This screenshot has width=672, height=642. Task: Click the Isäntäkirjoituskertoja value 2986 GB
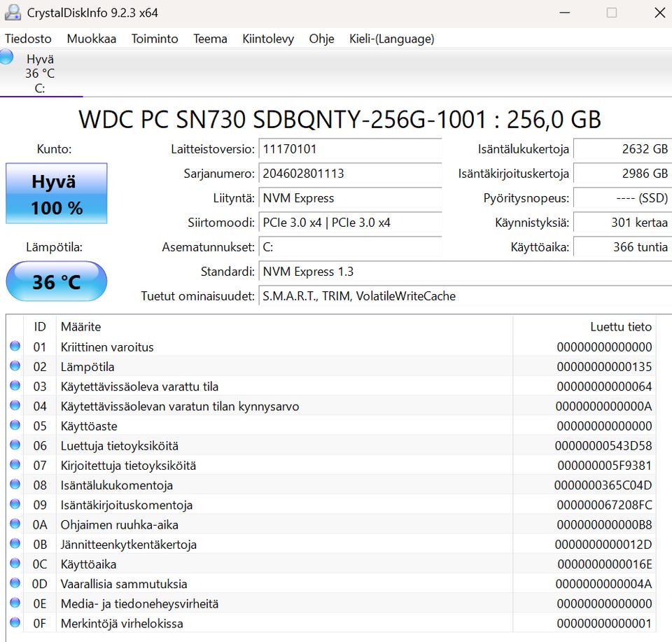pos(623,174)
